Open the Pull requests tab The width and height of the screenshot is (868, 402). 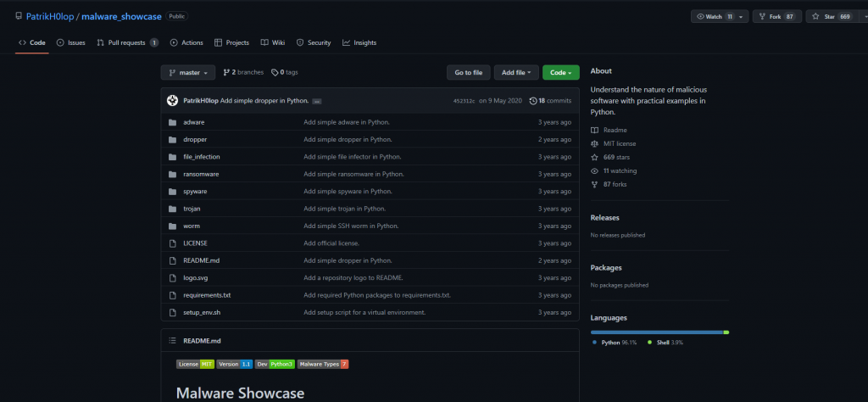tap(127, 42)
